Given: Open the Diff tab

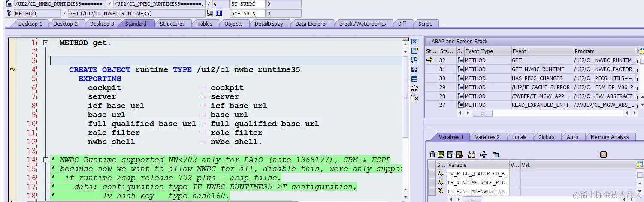Looking at the screenshot, I should point(402,24).
